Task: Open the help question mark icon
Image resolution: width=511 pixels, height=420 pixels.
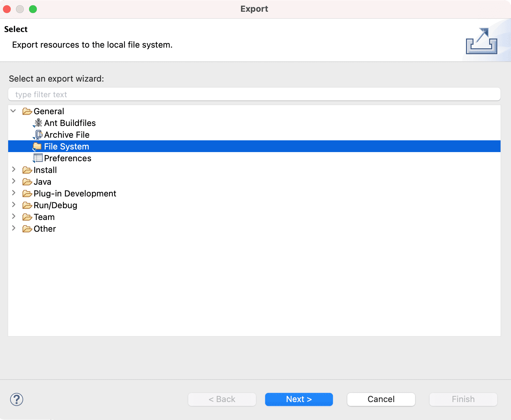Action: [16, 399]
